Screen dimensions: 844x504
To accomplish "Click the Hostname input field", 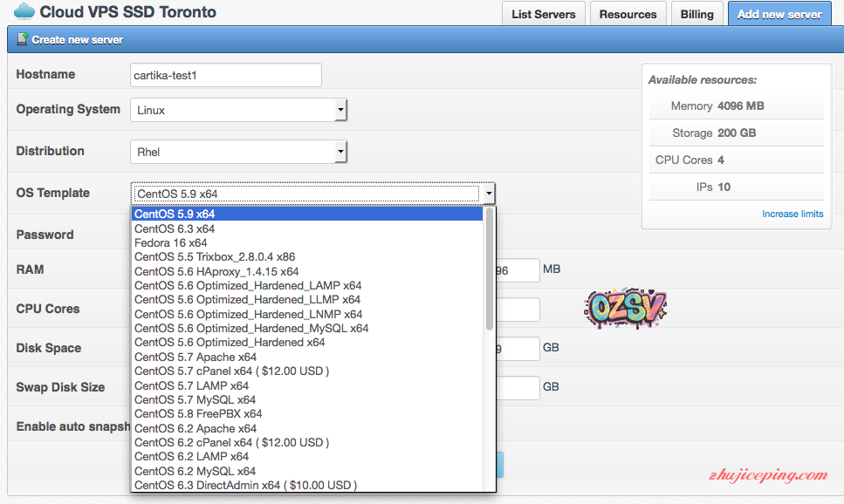I will click(226, 75).
